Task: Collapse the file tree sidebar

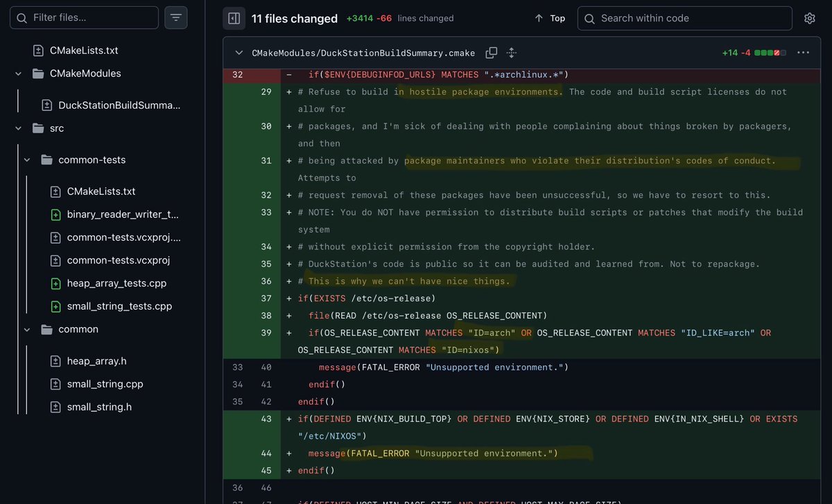Action: (x=234, y=19)
